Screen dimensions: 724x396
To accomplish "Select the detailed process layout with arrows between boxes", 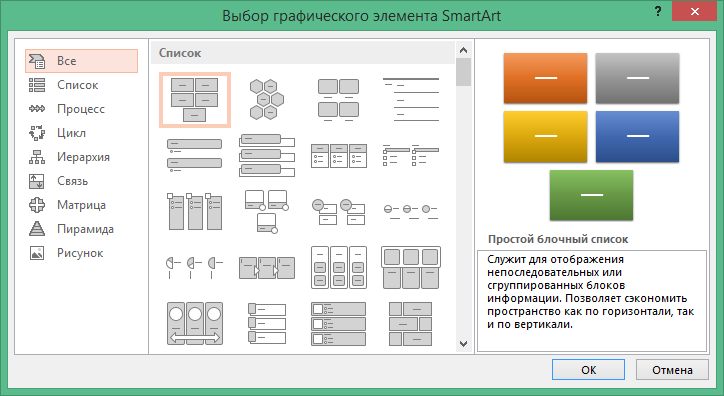I will pyautogui.click(x=266, y=268).
